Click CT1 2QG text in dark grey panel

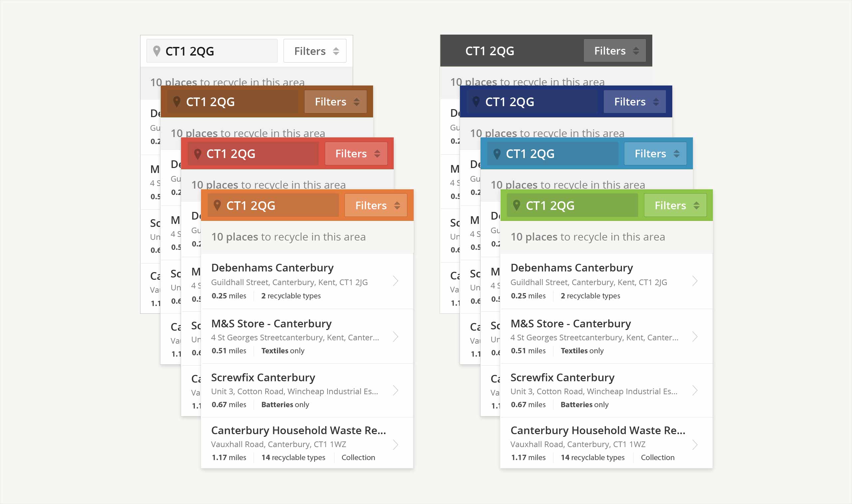490,51
